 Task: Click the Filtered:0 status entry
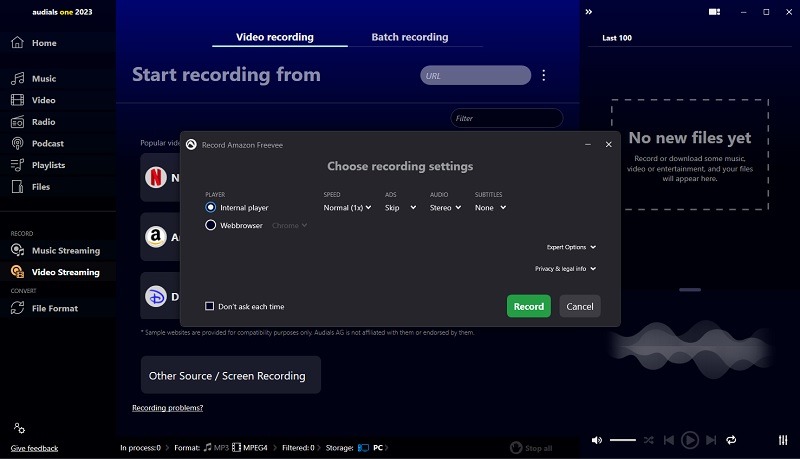point(298,448)
